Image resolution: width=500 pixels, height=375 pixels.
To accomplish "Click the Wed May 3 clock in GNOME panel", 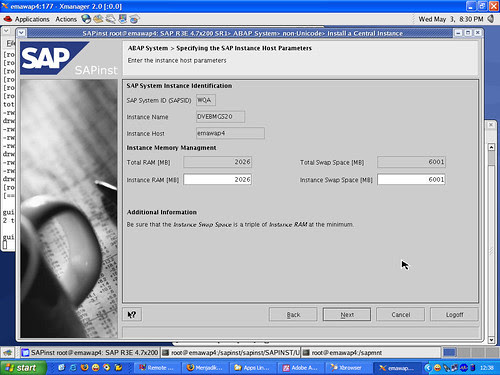I will (451, 19).
